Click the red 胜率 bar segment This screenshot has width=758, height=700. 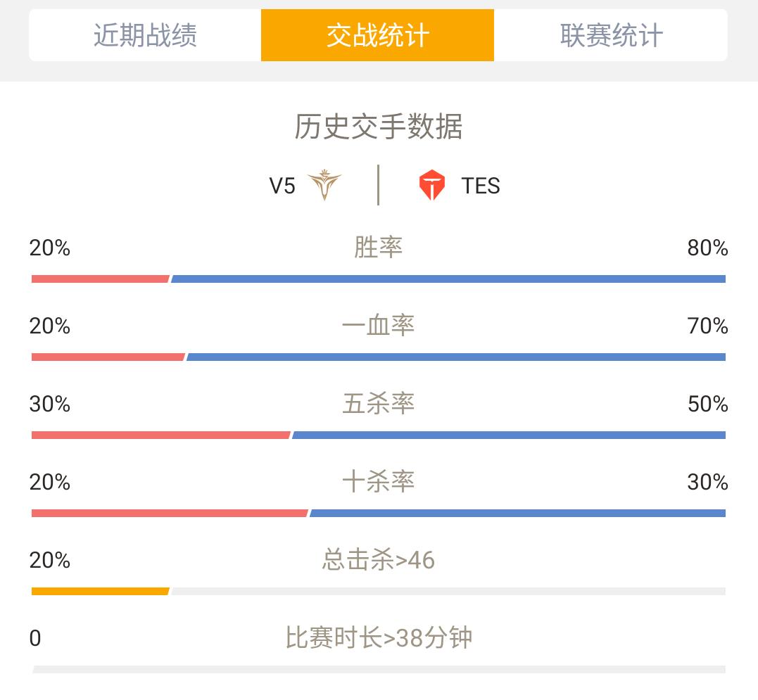(x=101, y=279)
